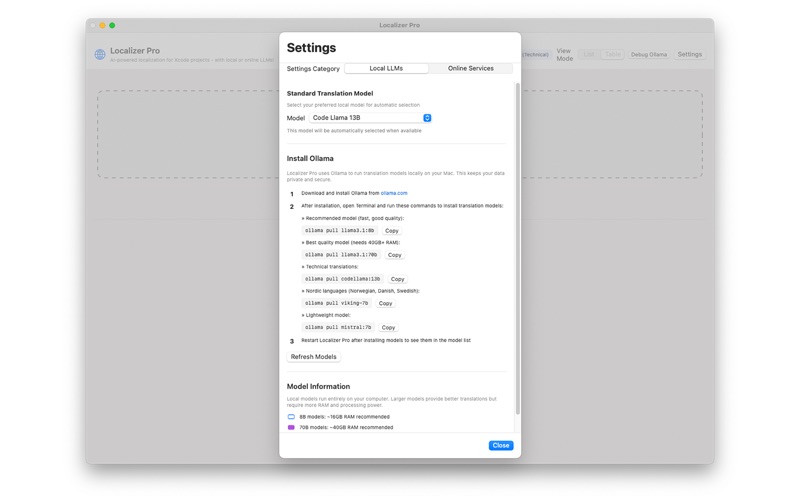Click the 'Settings Category' label
Screen dimensions: 800x500
313,68
